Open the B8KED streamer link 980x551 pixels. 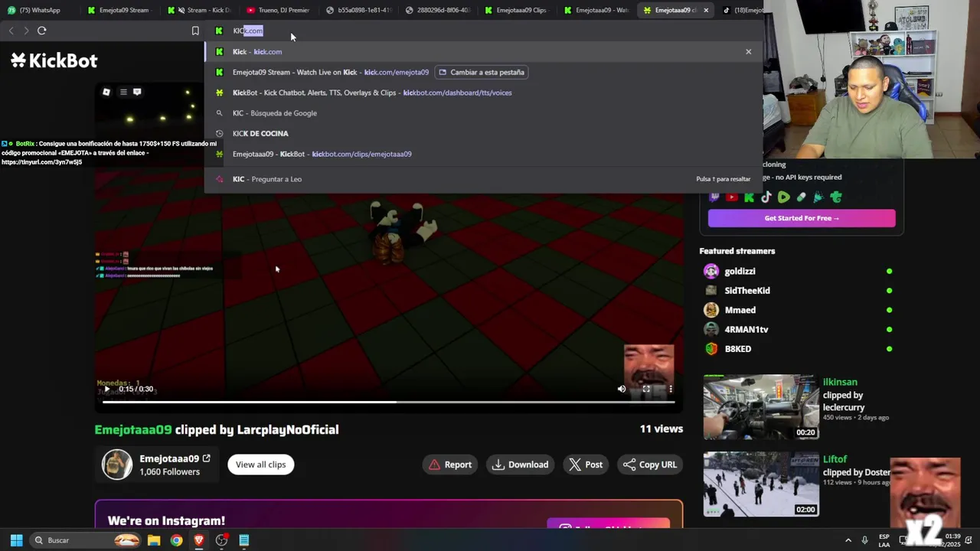click(x=738, y=349)
